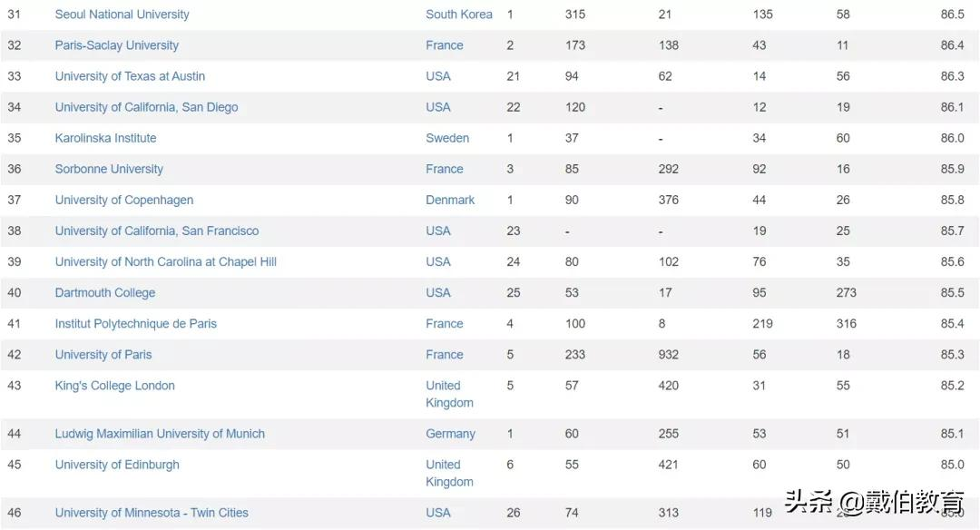Click University of Minnesota - Twin Cities
Screen dimensions: 980x530
(152, 513)
